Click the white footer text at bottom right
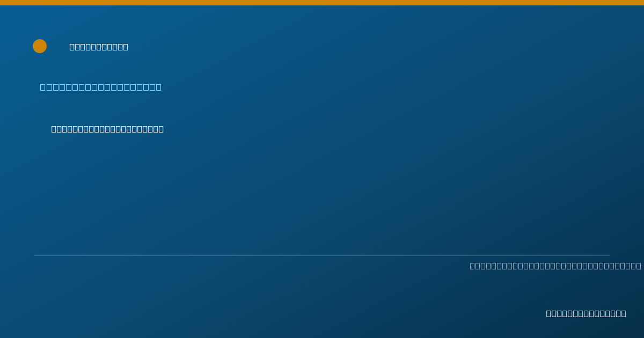The height and width of the screenshot is (338, 644). pos(586,313)
